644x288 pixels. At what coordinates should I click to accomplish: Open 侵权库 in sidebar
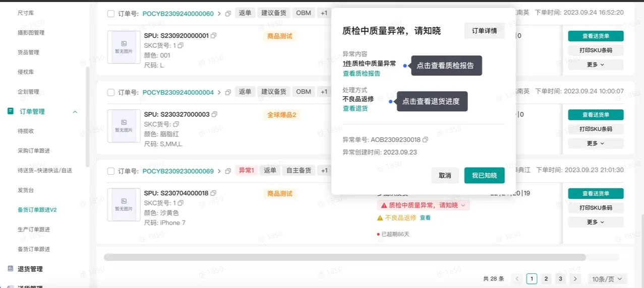pos(26,72)
